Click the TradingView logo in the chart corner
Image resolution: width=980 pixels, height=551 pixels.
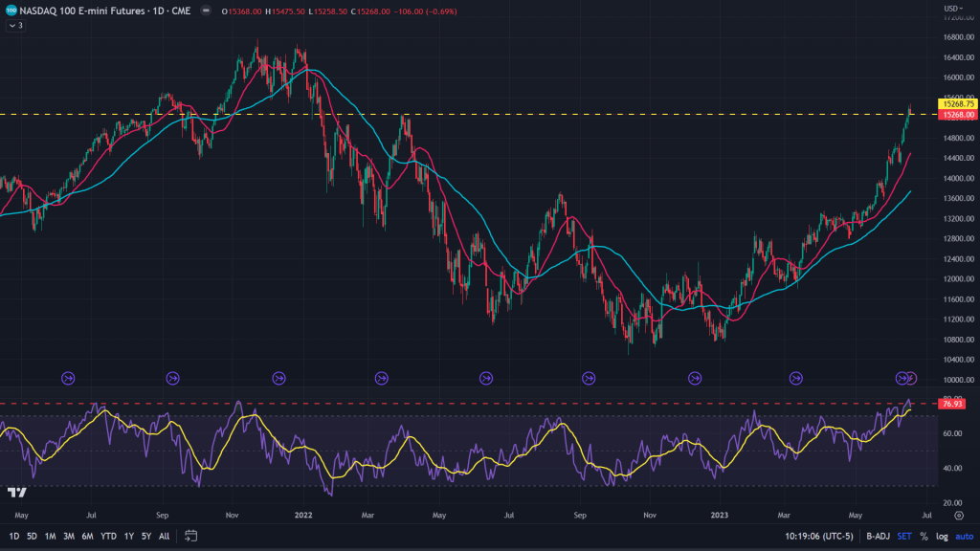pos(16,492)
